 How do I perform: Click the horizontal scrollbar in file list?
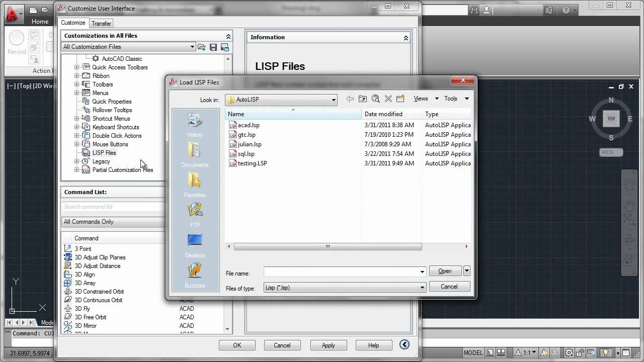[328, 246]
